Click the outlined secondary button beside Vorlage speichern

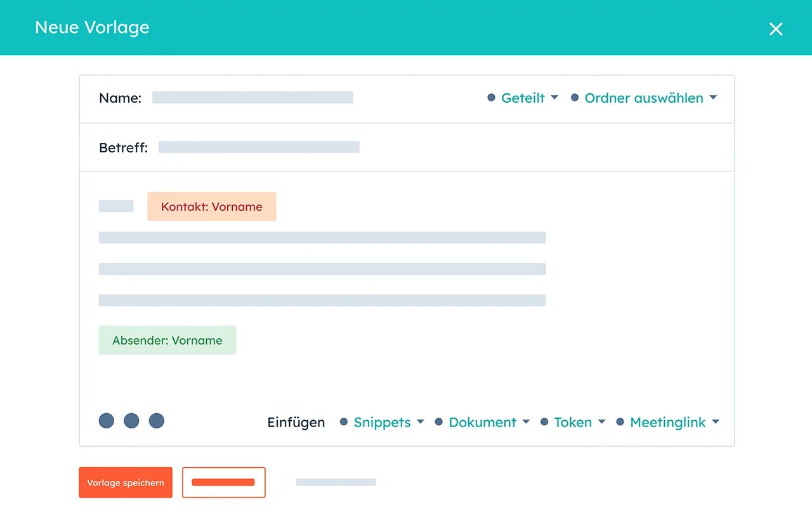[x=223, y=482]
